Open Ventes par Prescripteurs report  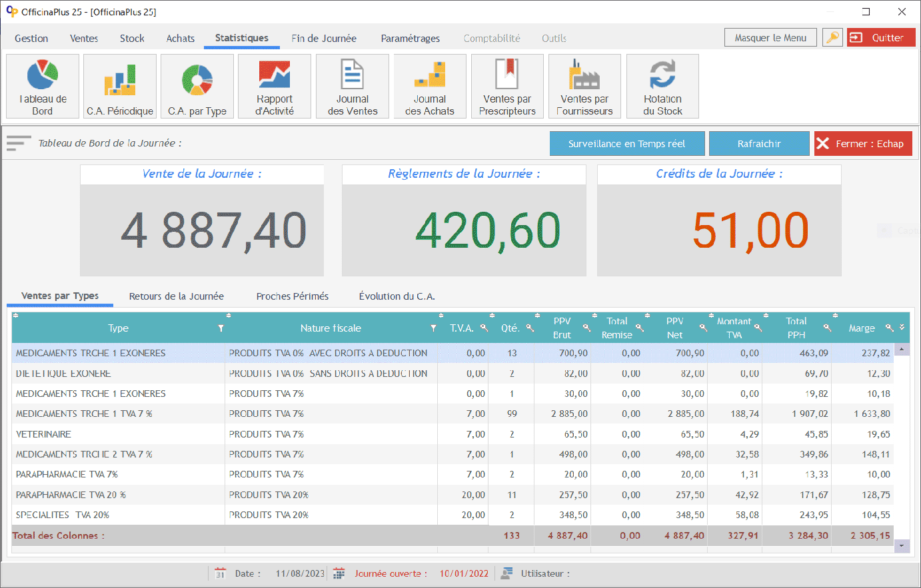pyautogui.click(x=507, y=87)
